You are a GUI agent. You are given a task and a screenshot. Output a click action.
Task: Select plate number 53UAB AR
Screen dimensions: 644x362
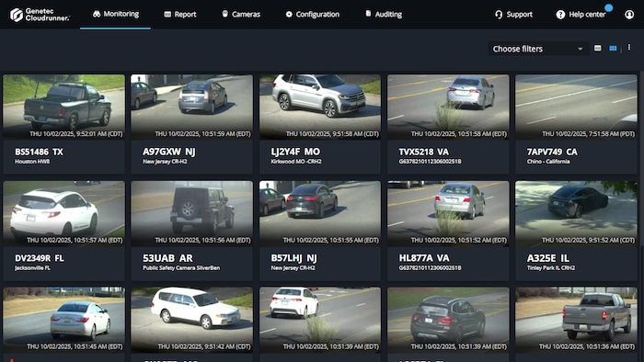(167, 258)
